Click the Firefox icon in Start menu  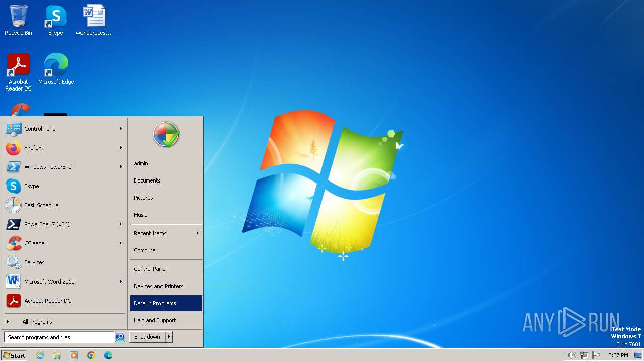coord(13,148)
